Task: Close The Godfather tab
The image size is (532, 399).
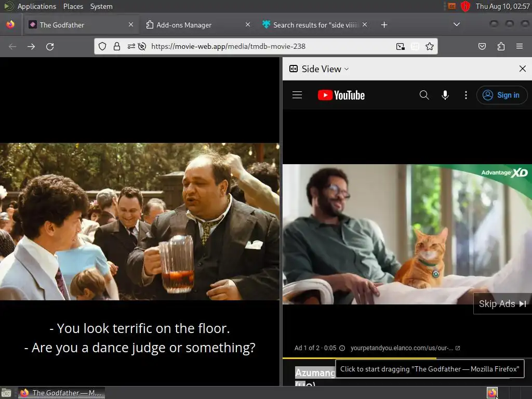Action: pyautogui.click(x=131, y=24)
